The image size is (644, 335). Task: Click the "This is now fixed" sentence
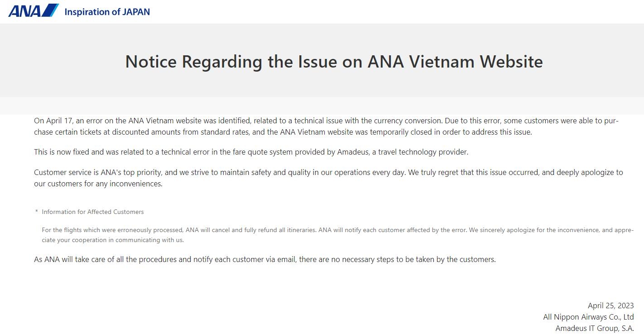point(251,152)
